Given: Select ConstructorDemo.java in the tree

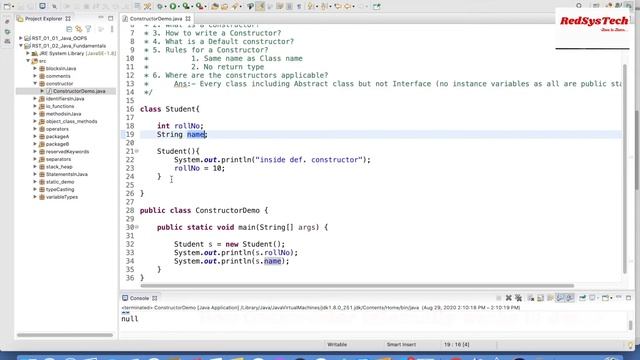Looking at the screenshot, I should point(79,91).
